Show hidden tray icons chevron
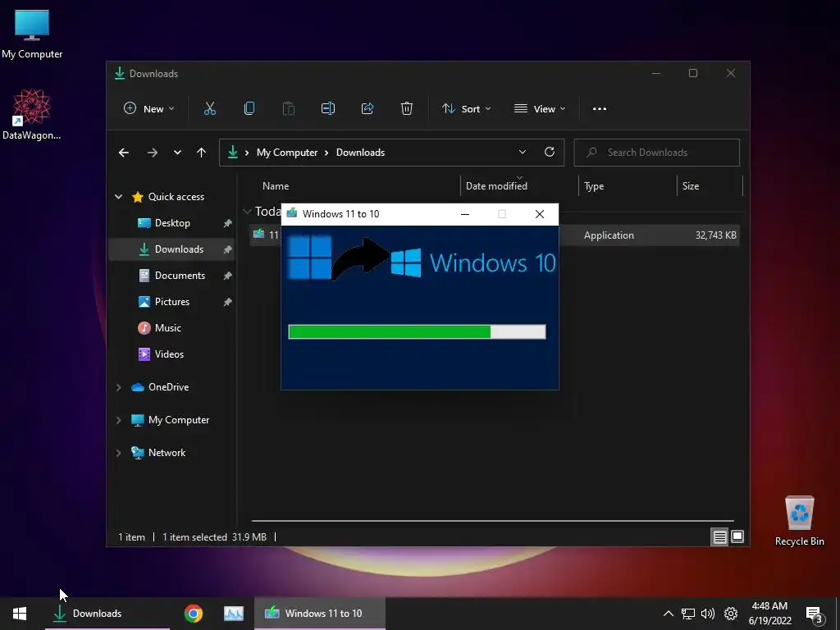 (x=669, y=614)
